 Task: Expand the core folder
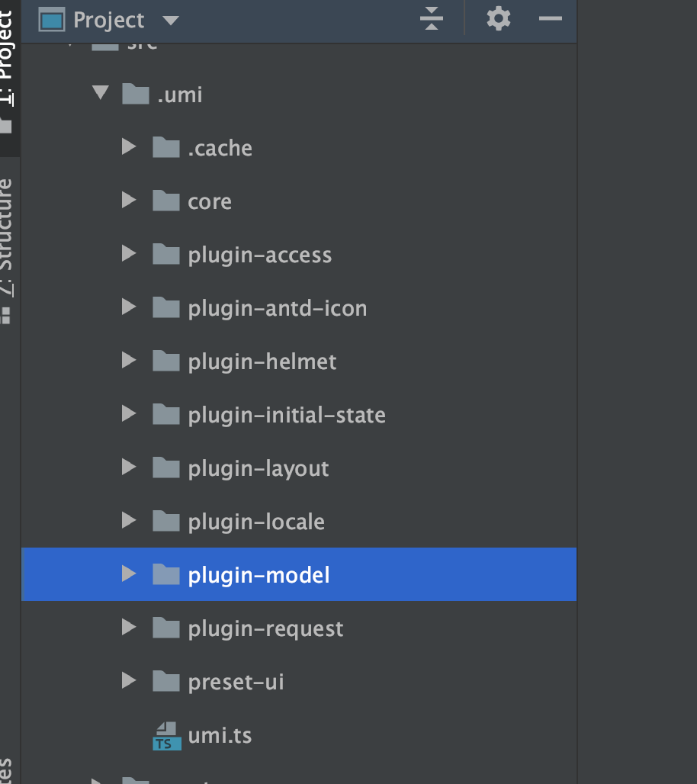[128, 201]
